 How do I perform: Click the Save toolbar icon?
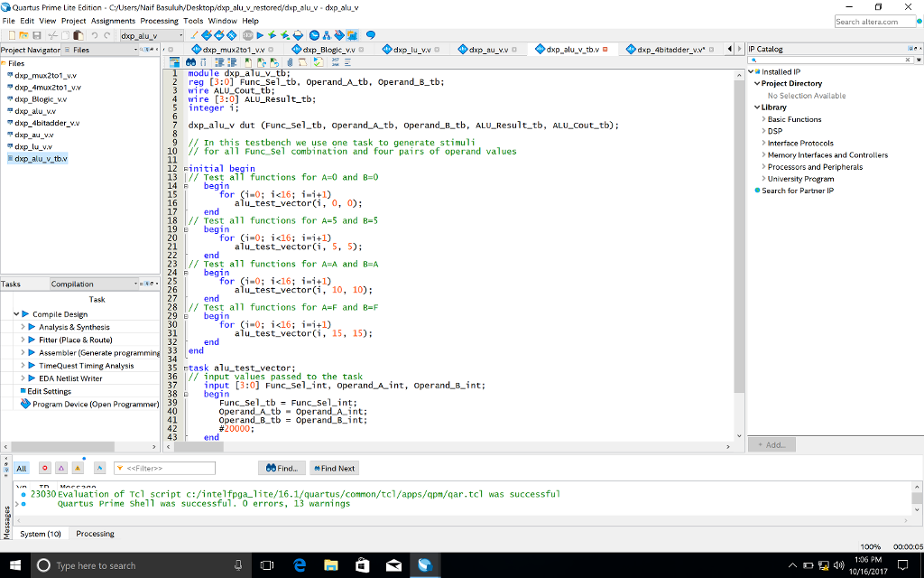tap(36, 35)
